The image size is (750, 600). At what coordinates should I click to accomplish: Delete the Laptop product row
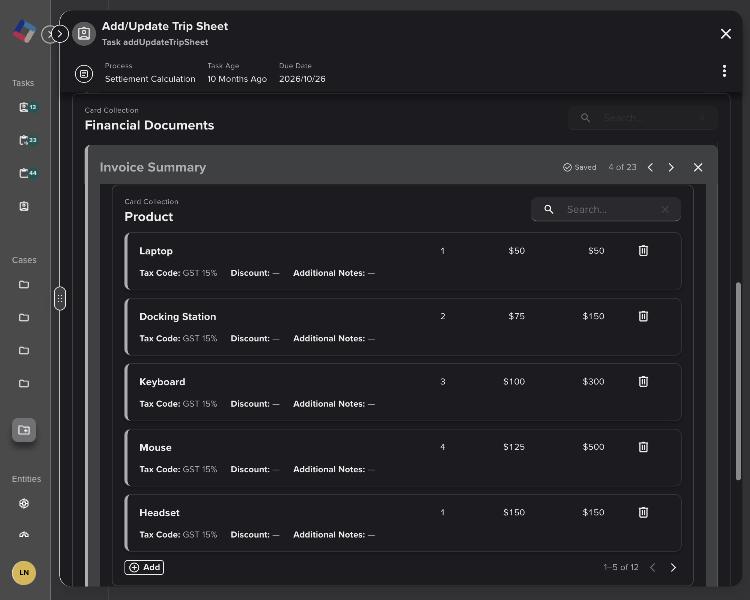pyautogui.click(x=643, y=251)
